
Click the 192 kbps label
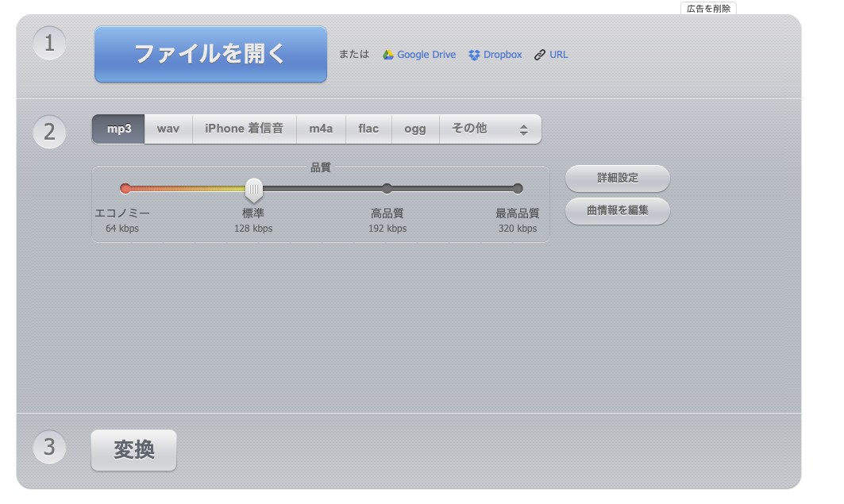click(387, 229)
